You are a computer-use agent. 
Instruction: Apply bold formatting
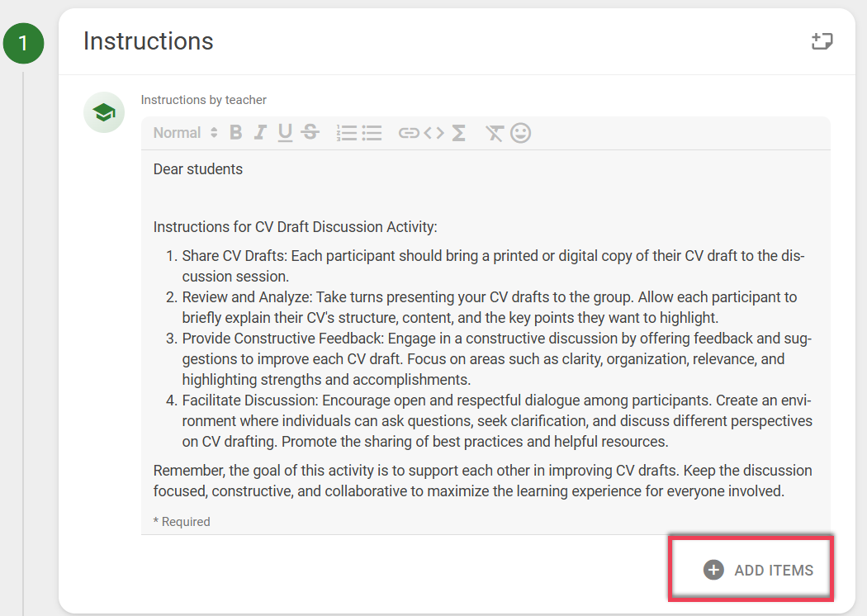click(235, 132)
